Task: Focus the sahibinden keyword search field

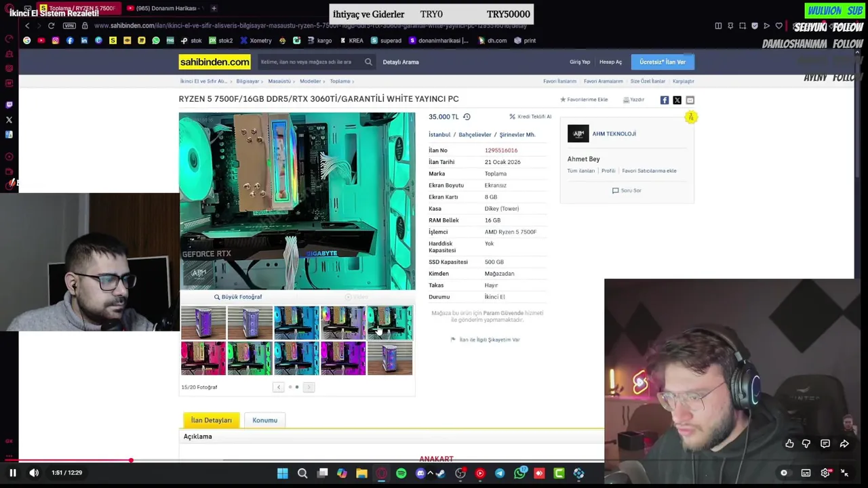Action: [x=309, y=62]
